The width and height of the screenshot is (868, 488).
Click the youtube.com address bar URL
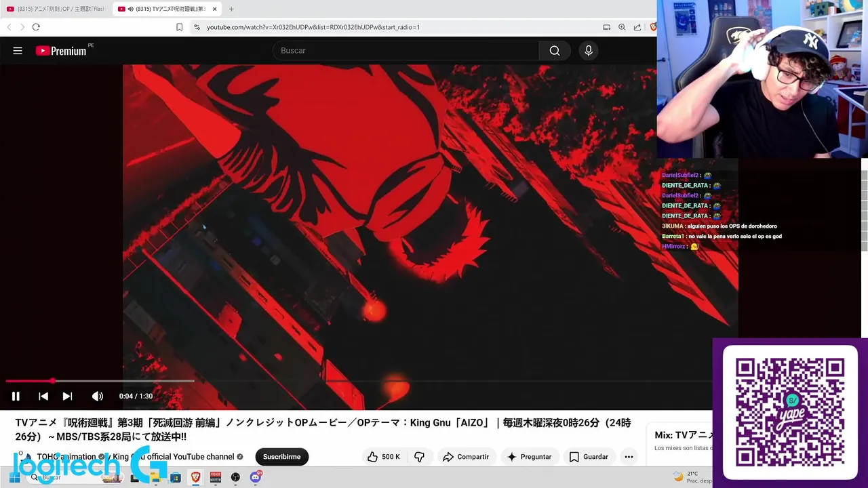tap(313, 27)
